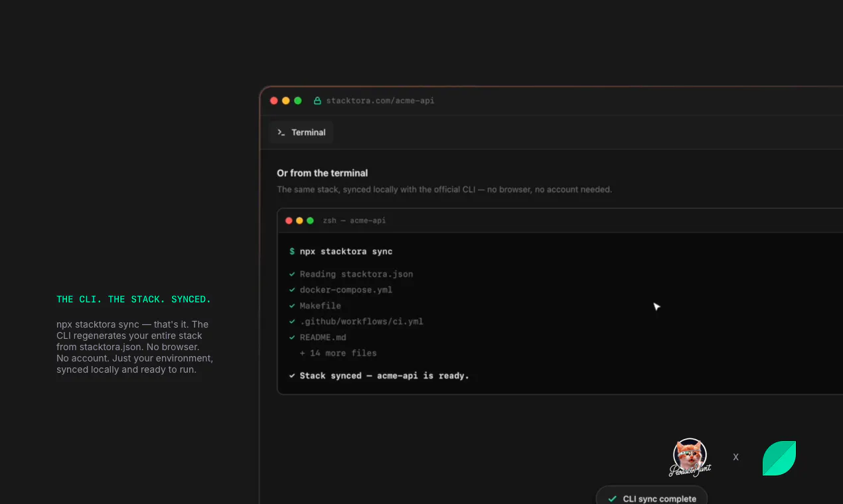
Task: Maximize browser window with green button
Action: pos(298,101)
